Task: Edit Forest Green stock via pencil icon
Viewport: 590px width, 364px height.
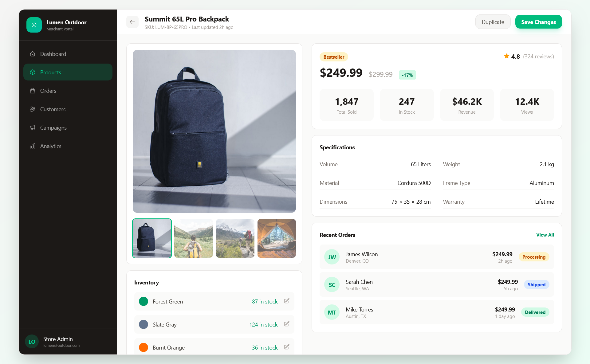Action: [287, 301]
